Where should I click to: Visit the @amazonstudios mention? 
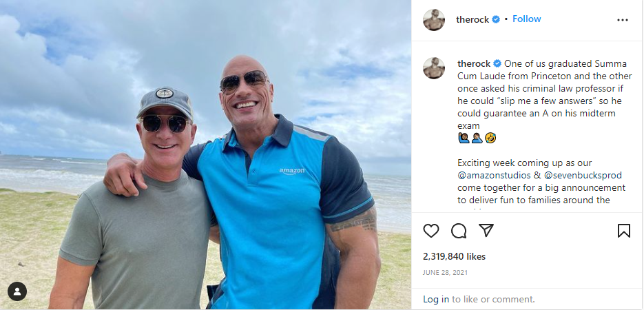(x=490, y=175)
